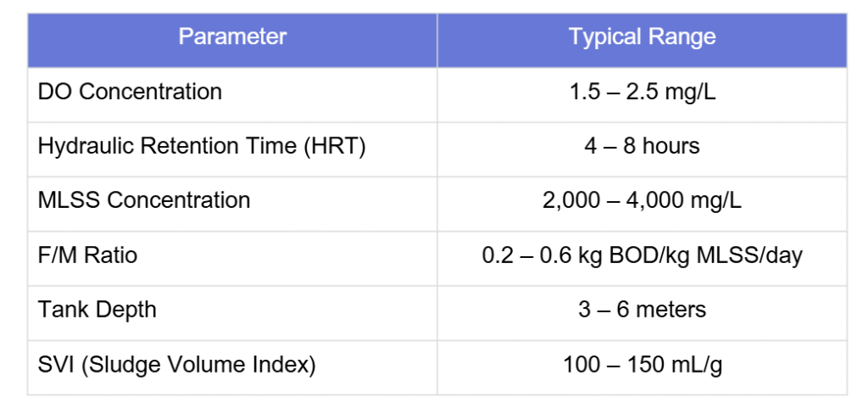The image size is (868, 409).
Task: Click the MLSS Concentration row label
Action: (144, 200)
